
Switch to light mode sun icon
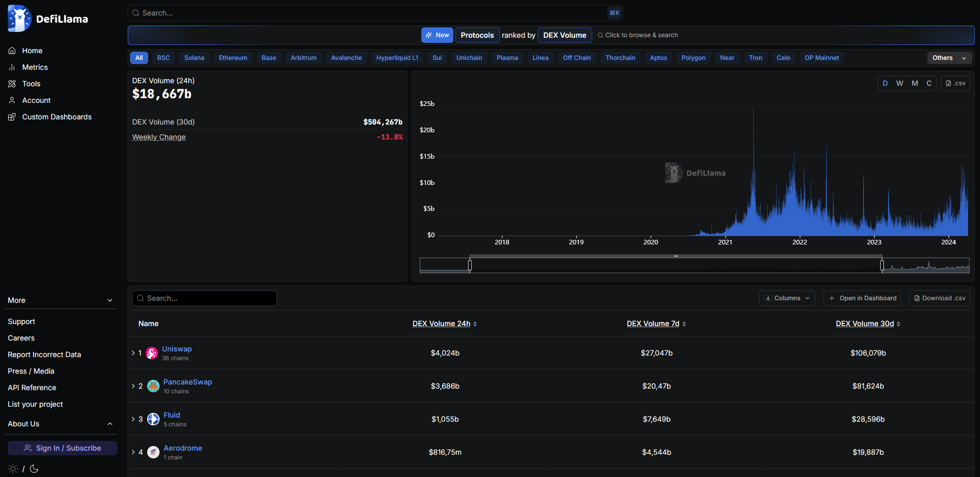[x=13, y=469]
